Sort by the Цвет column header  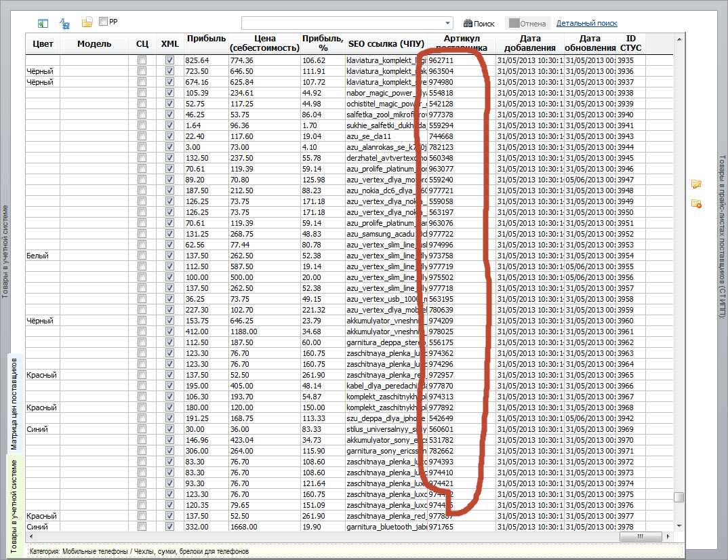43,43
